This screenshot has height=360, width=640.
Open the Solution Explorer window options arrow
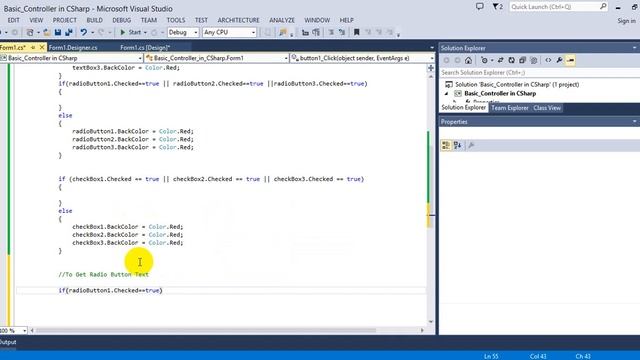point(635,48)
